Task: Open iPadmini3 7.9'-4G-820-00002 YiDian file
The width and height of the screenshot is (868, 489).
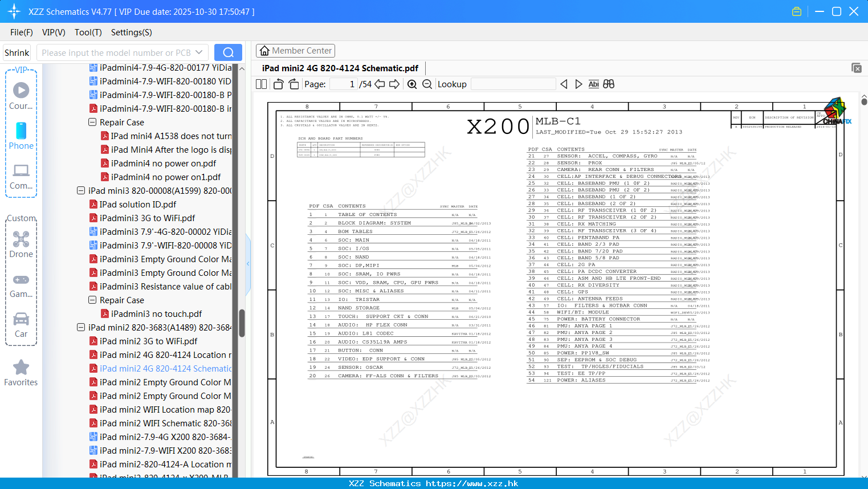Action: (161, 231)
